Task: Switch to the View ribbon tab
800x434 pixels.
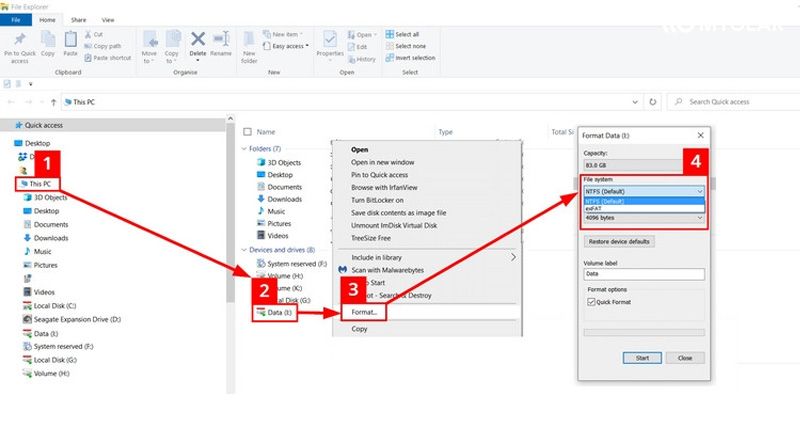Action: [x=108, y=19]
